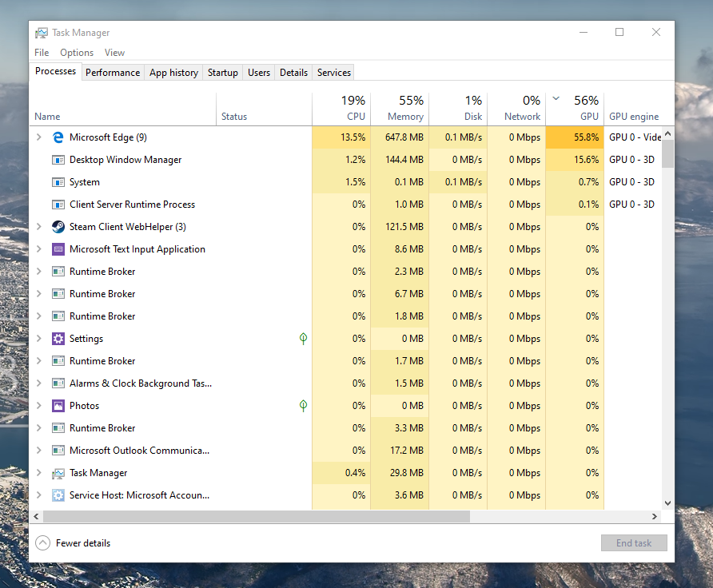The image size is (713, 588).
Task: Click the green leaf icon beside Settings
Action: point(303,339)
